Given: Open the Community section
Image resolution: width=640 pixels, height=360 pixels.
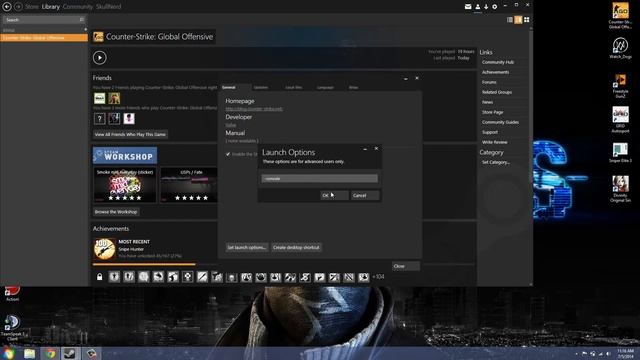Looking at the screenshot, I should [x=78, y=7].
